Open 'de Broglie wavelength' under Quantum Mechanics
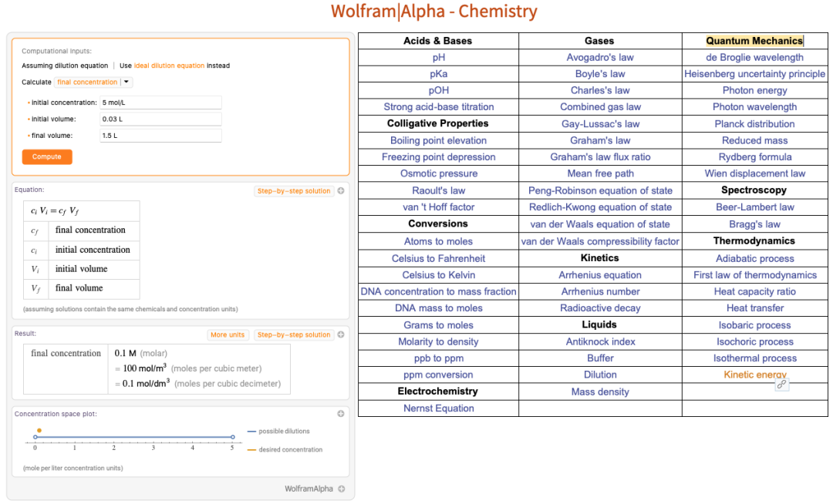 tap(754, 57)
